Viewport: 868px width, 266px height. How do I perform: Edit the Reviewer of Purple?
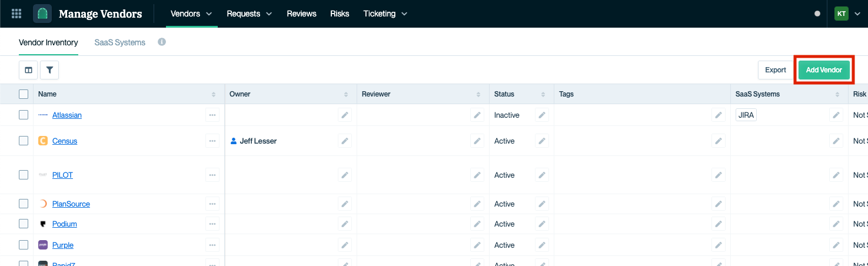point(477,245)
